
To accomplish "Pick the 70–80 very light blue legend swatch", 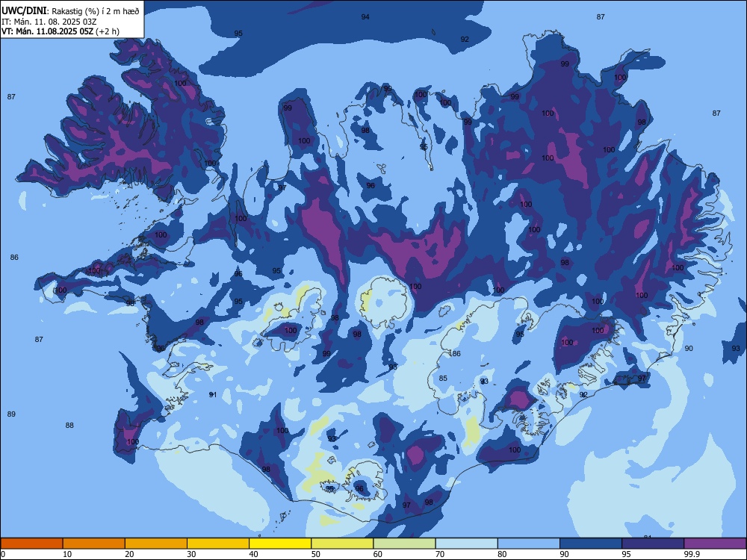I will coord(466,544).
